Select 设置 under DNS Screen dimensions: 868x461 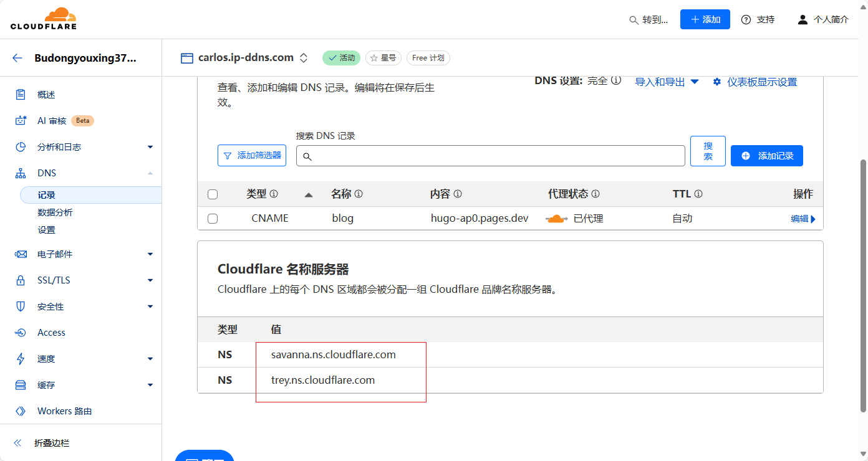46,230
